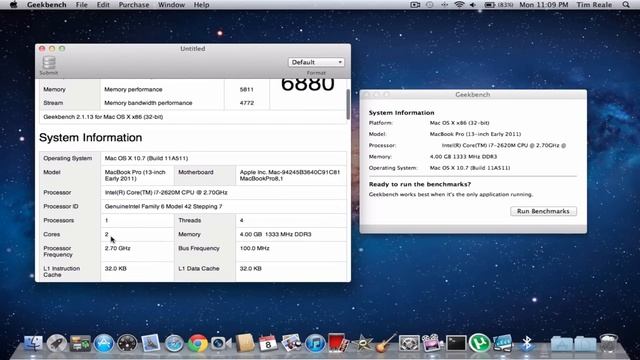Image resolution: width=640 pixels, height=360 pixels.
Task: Click Operating System value in Untitled window
Action: [146, 158]
